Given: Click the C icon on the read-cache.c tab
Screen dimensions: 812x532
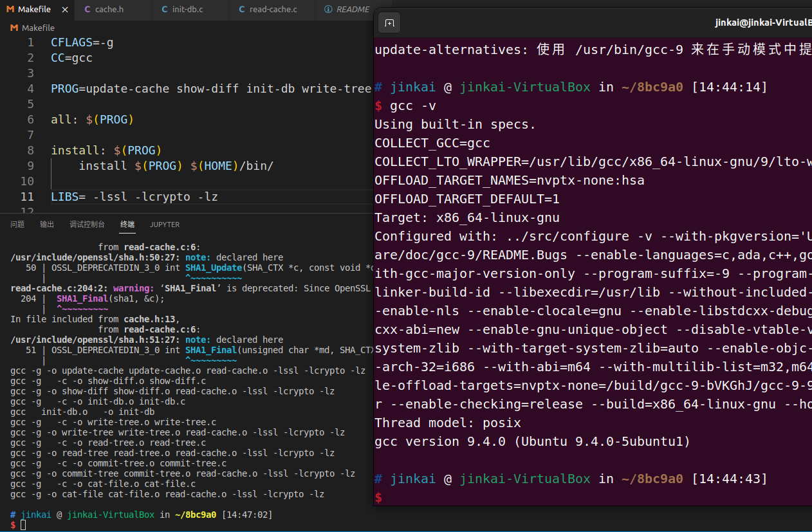Looking at the screenshot, I should 241,10.
